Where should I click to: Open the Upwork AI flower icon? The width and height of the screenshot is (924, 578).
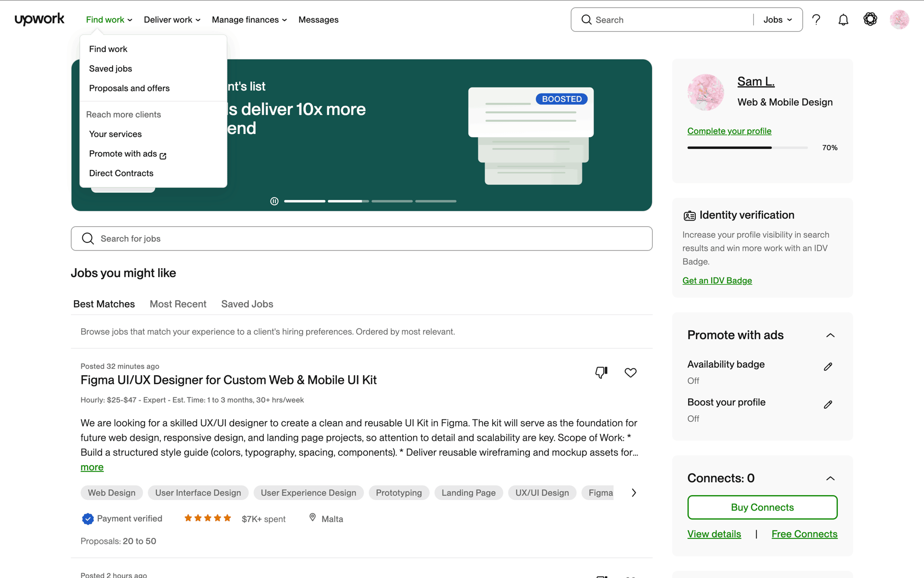coord(870,19)
